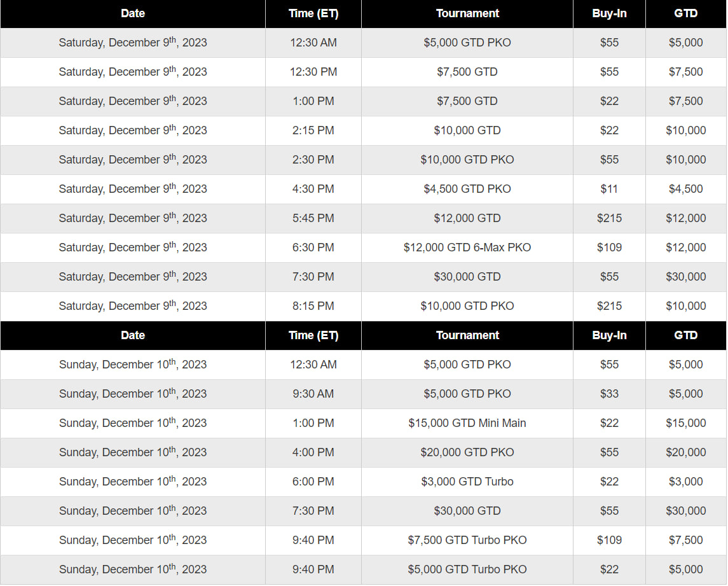Viewport: 728px width, 586px height.
Task: Click the Time (ET) header above Sunday's rows
Action: [x=313, y=335]
